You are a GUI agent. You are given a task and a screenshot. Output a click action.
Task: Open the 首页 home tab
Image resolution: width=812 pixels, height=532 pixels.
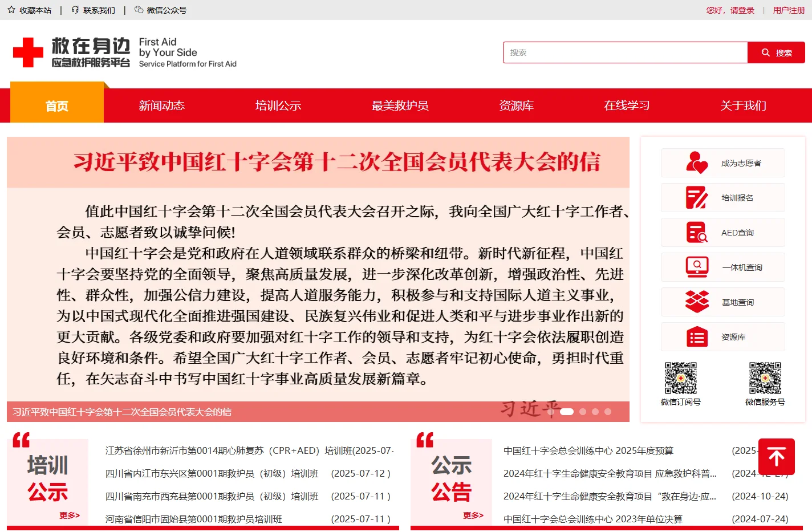click(57, 105)
